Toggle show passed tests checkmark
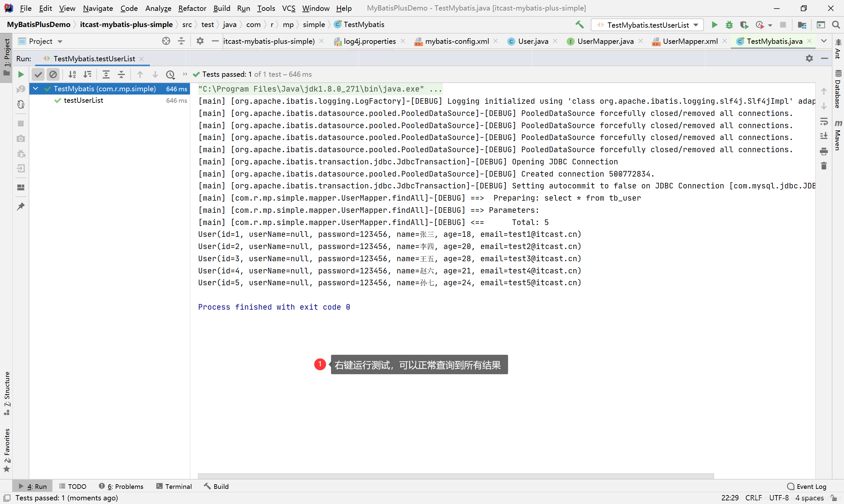Screen dimensions: 844x504 pos(39,74)
